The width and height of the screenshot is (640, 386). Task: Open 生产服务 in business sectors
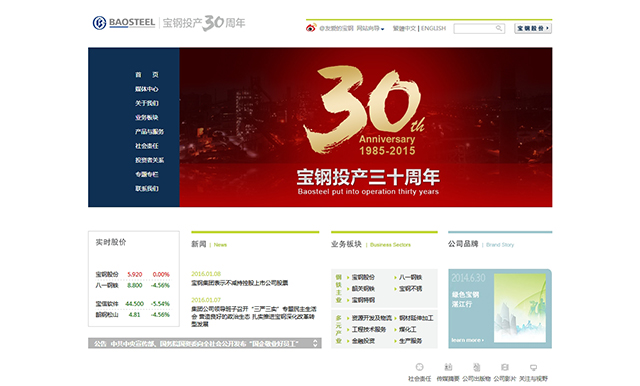pos(410,341)
